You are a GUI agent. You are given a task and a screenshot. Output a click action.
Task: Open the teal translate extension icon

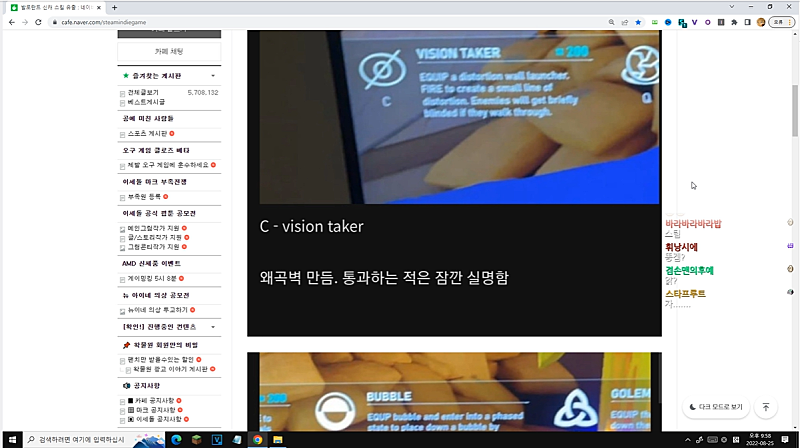pyautogui.click(x=682, y=23)
